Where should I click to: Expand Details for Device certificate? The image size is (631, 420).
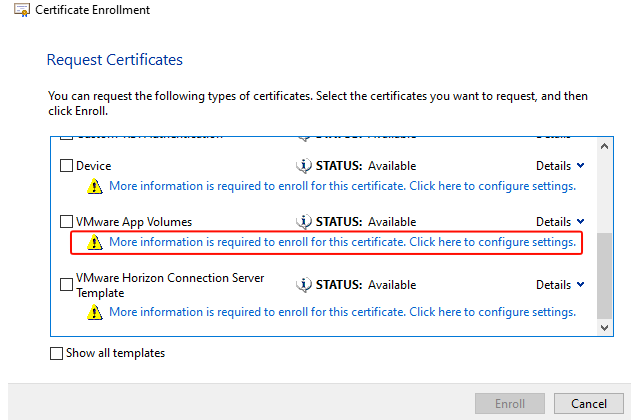[560, 165]
